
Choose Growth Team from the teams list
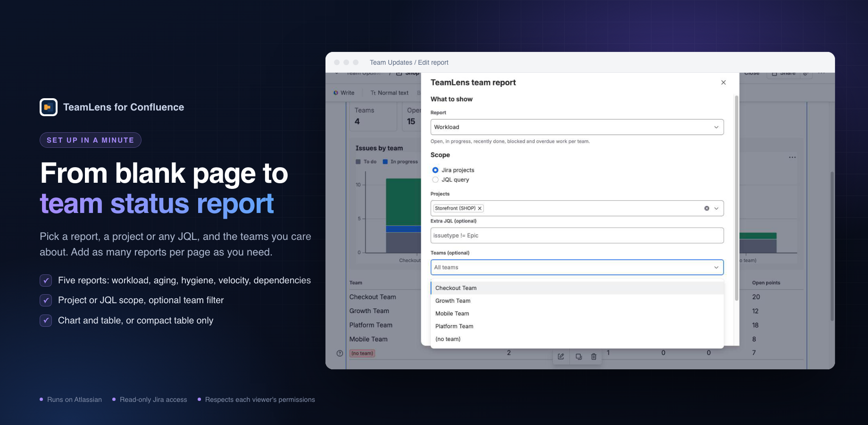(577, 301)
